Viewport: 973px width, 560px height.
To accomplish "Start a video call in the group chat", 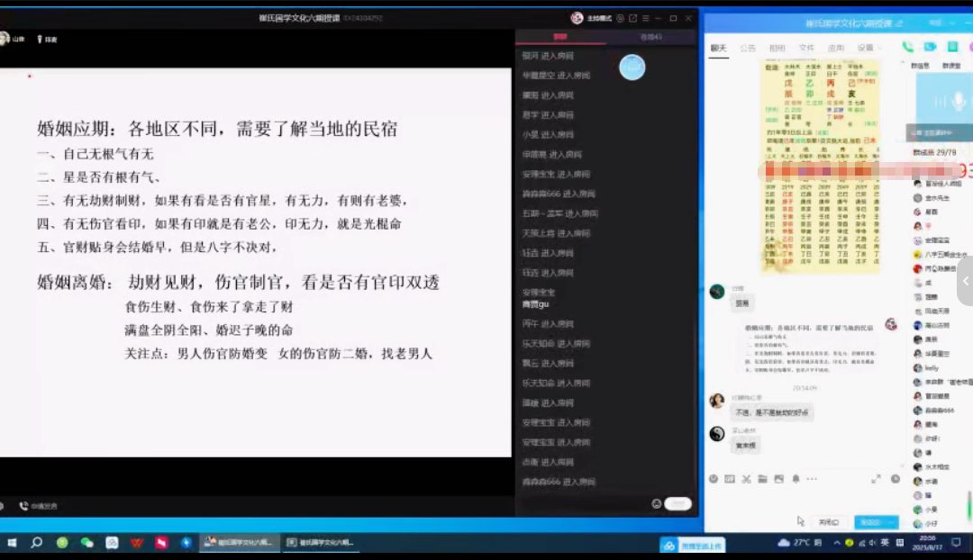I will pos(929,47).
